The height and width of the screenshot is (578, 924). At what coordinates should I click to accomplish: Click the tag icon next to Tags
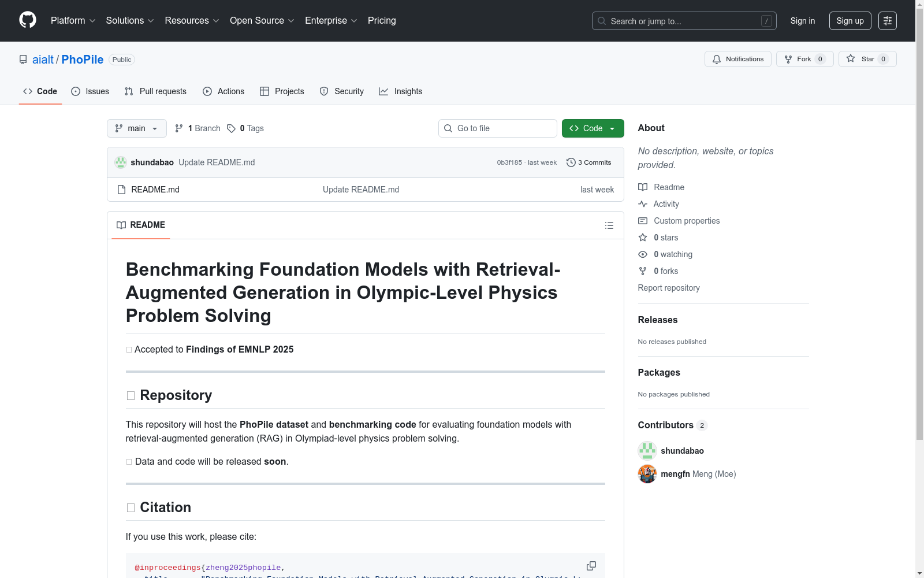coord(231,128)
